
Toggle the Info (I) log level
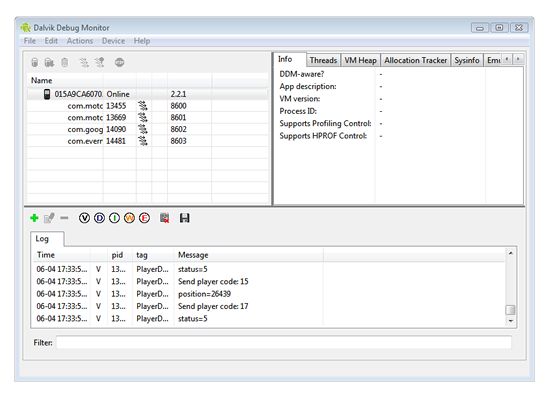(114, 218)
